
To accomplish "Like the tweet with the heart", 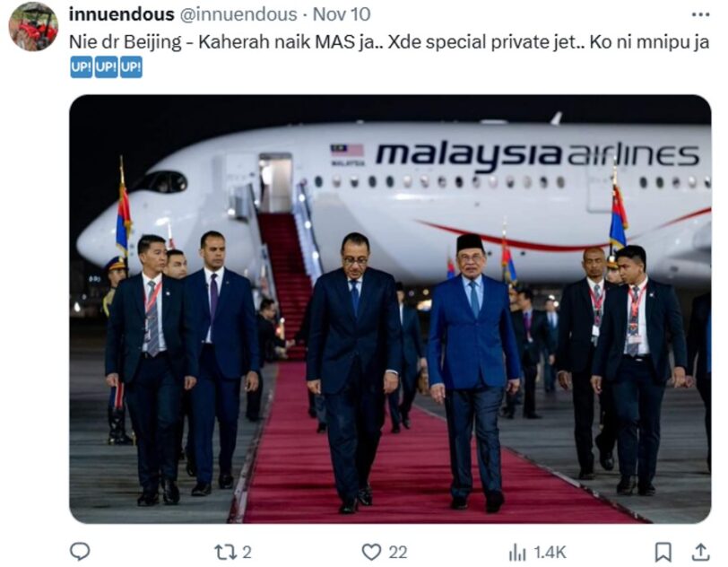I will [x=371, y=552].
